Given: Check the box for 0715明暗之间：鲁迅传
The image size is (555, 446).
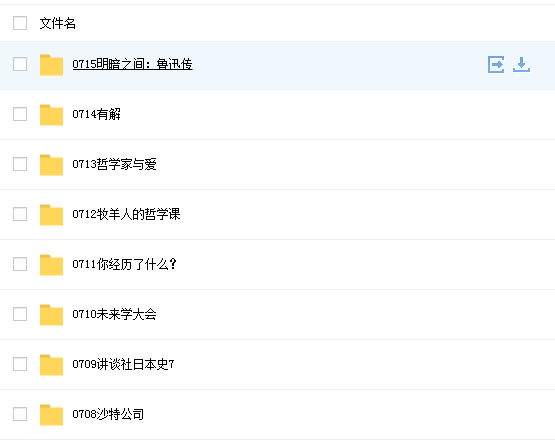Looking at the screenshot, I should [20, 64].
